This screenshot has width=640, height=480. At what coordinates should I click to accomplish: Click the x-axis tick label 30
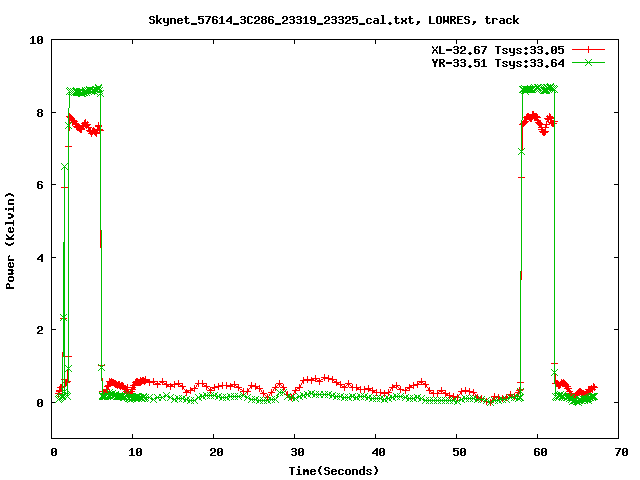(297, 452)
